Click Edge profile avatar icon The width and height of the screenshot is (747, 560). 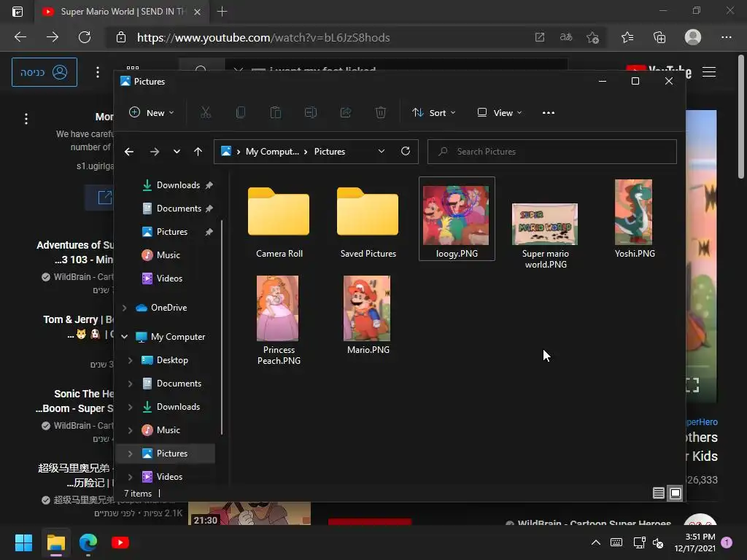(x=693, y=37)
